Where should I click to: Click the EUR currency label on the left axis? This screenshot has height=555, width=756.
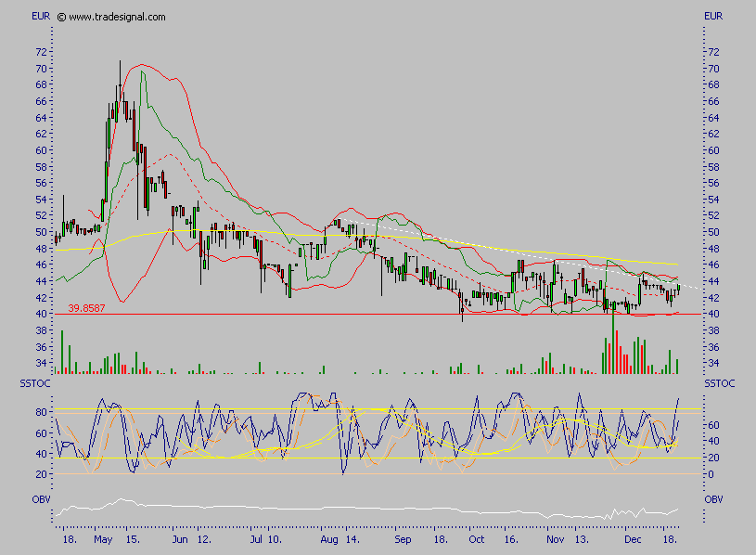pos(41,16)
